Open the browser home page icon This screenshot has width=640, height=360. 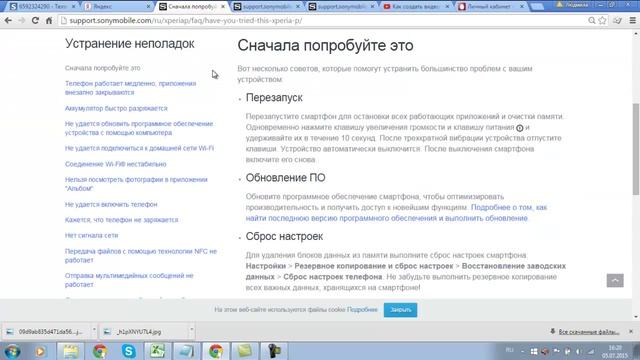tap(49, 20)
